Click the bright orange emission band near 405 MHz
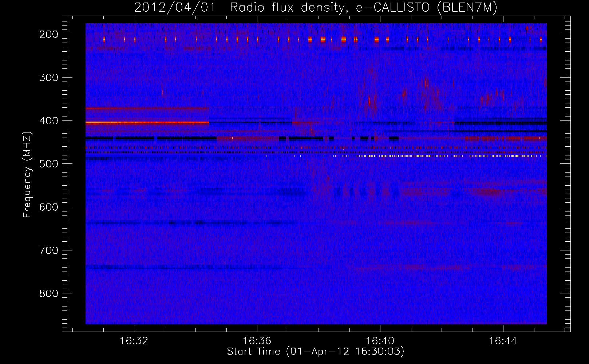Image resolution: width=589 pixels, height=364 pixels. pyautogui.click(x=147, y=123)
